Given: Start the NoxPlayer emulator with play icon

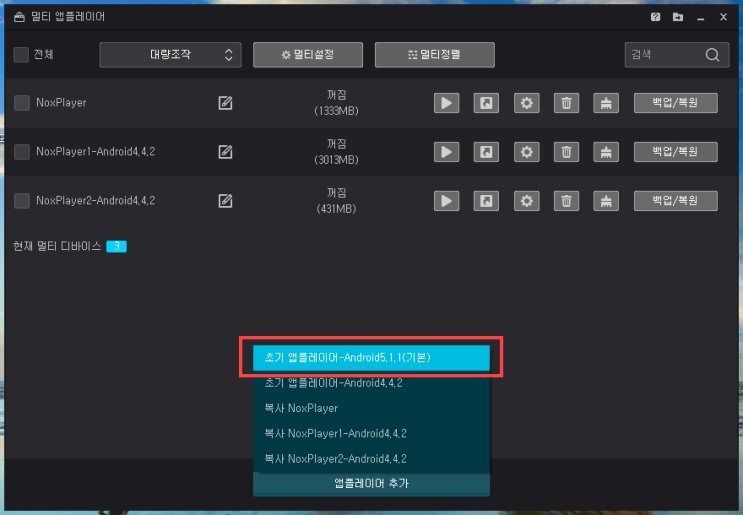Looking at the screenshot, I should tap(446, 103).
